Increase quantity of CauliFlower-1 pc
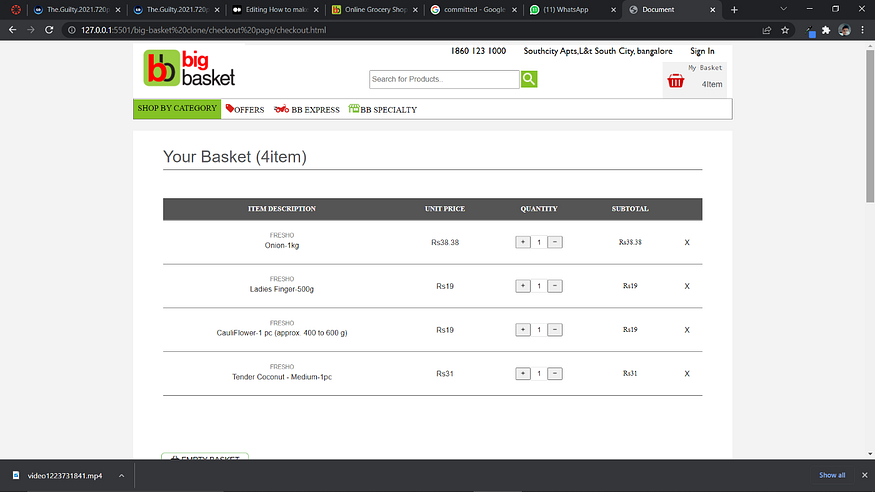This screenshot has width=875, height=492. (x=523, y=330)
